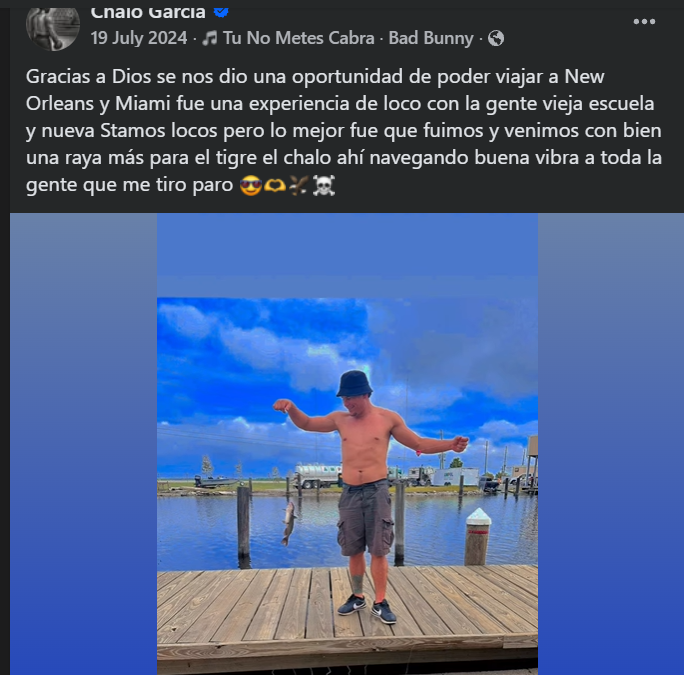Click the music note icon
Viewport: 684px width, 675px height.
(210, 38)
